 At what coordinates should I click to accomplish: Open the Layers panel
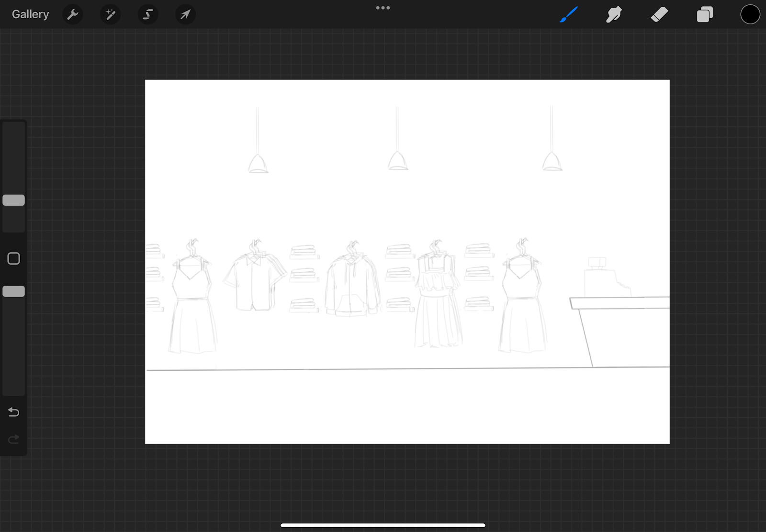705,14
